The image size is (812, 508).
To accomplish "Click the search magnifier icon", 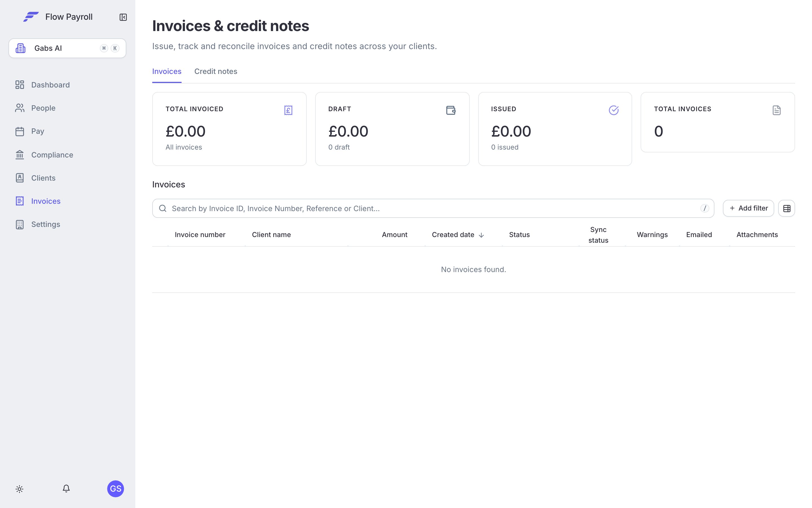I will [163, 208].
